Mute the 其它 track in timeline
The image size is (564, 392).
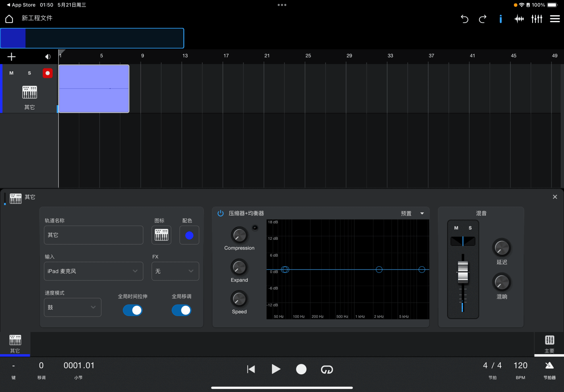(11, 73)
